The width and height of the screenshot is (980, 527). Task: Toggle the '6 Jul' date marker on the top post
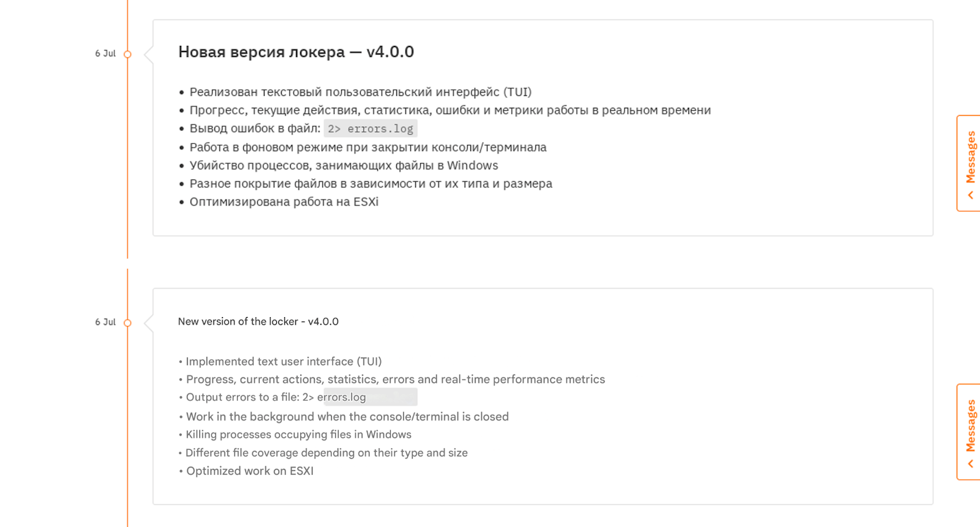(105, 54)
